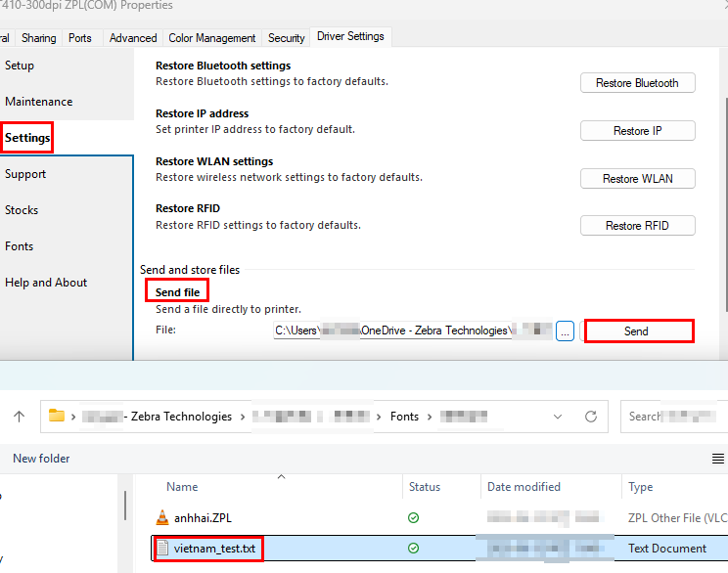Click the text document icon of vietnam_test.txt

(x=164, y=549)
